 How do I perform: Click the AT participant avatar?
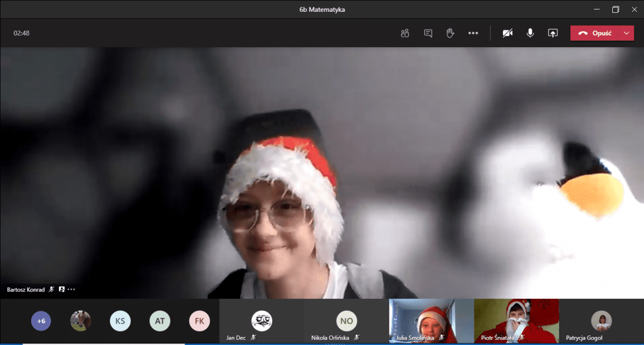[x=159, y=321]
